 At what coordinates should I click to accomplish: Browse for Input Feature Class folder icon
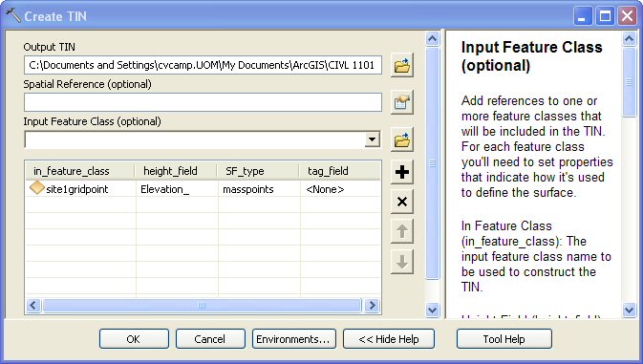pos(402,140)
